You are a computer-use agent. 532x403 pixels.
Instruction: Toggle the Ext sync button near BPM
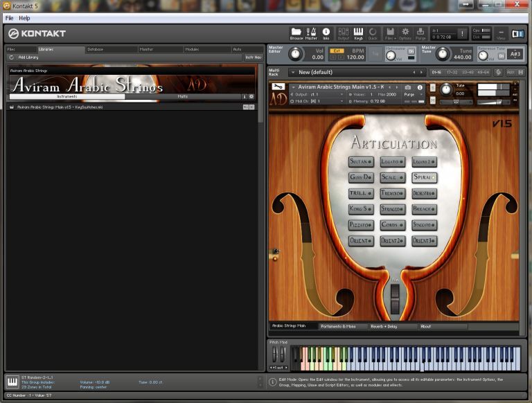(x=337, y=51)
